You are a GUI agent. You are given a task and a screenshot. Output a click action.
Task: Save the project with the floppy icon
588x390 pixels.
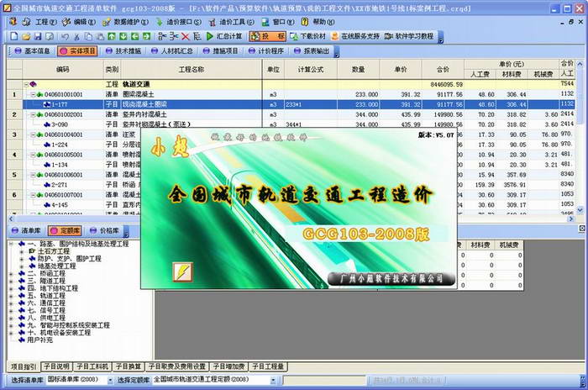[38, 36]
